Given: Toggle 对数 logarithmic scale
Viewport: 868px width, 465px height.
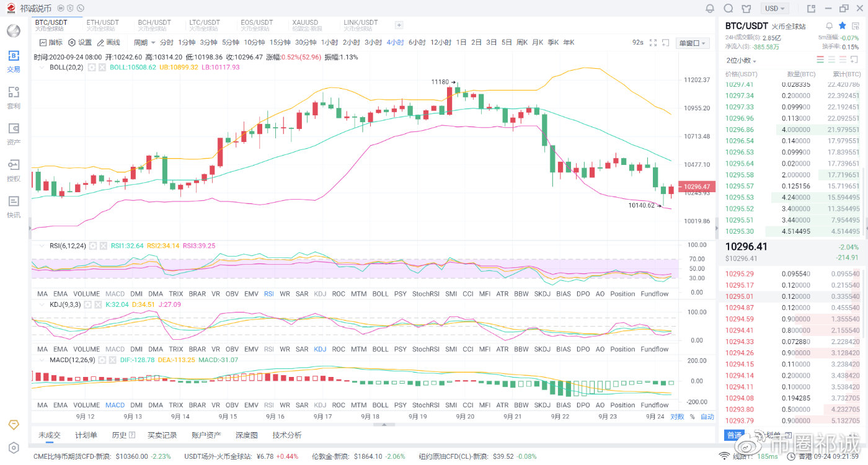Looking at the screenshot, I should 677,417.
